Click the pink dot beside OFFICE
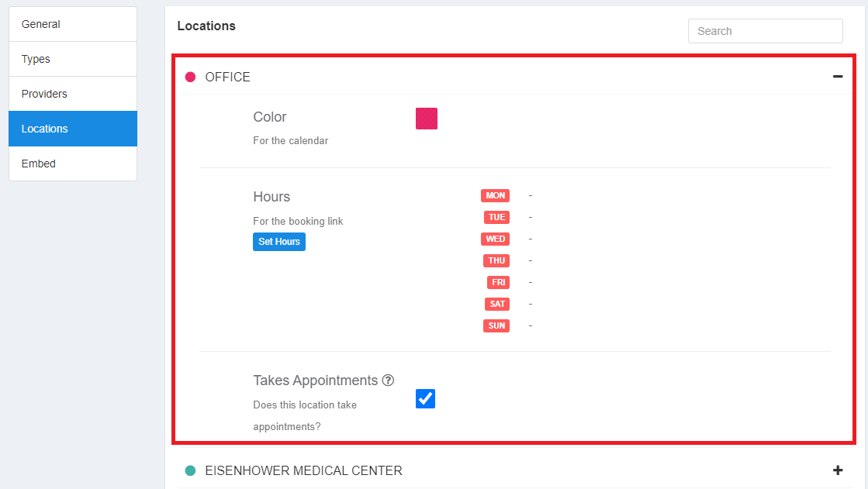The width and height of the screenshot is (868, 489). pyautogui.click(x=190, y=77)
